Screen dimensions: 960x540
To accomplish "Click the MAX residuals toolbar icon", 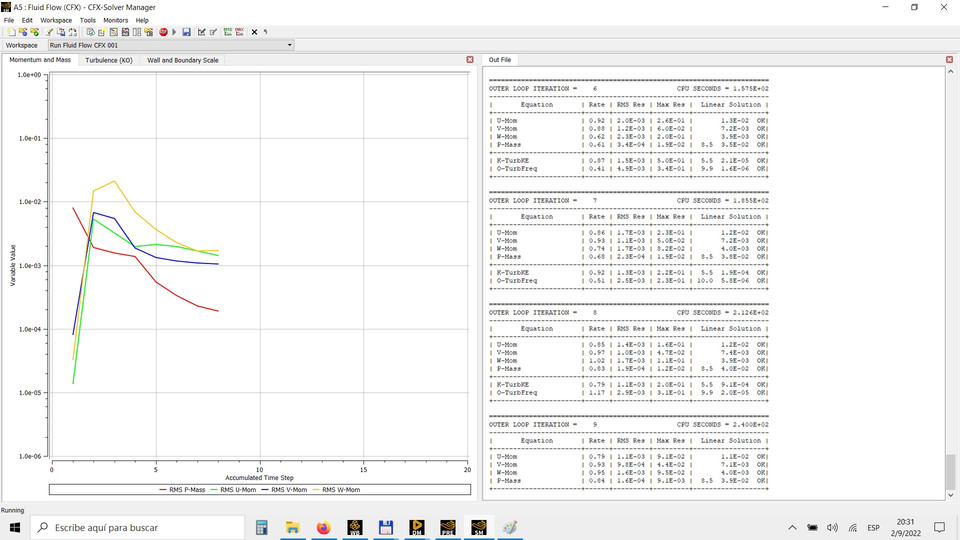I will click(x=240, y=32).
